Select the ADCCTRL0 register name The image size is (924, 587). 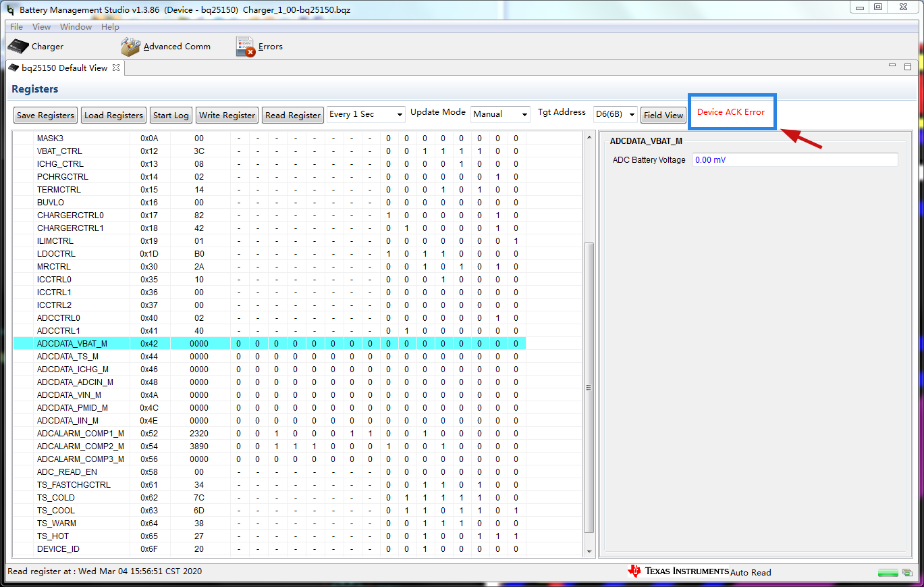click(x=58, y=317)
